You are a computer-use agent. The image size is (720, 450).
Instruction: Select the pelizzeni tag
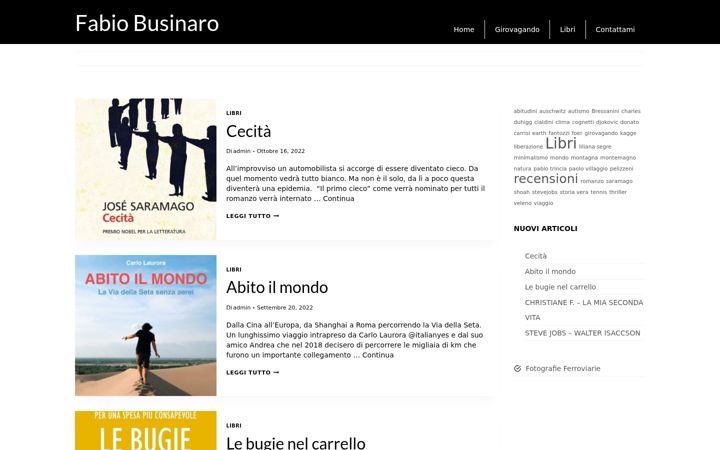621,169
